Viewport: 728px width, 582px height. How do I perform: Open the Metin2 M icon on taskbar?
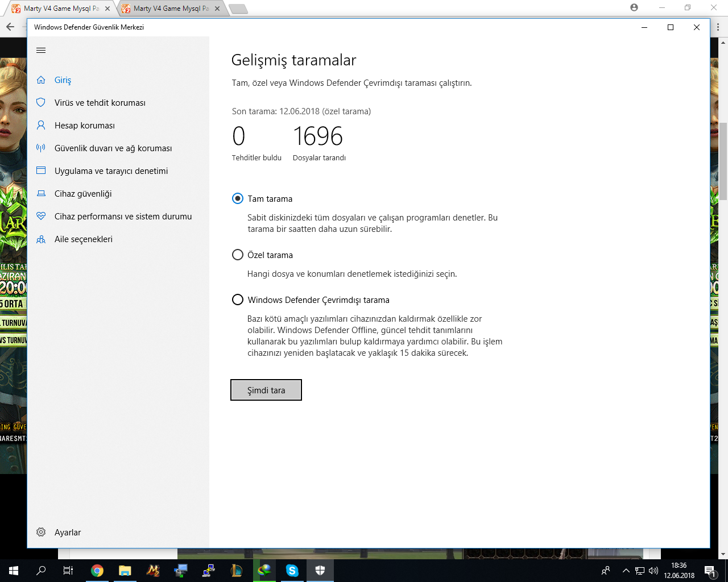(153, 571)
